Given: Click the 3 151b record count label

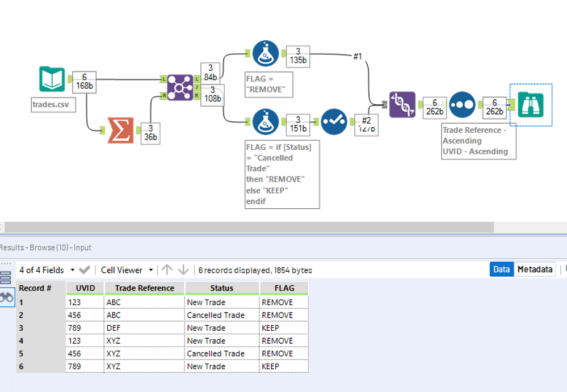Looking at the screenshot, I should point(298,125).
